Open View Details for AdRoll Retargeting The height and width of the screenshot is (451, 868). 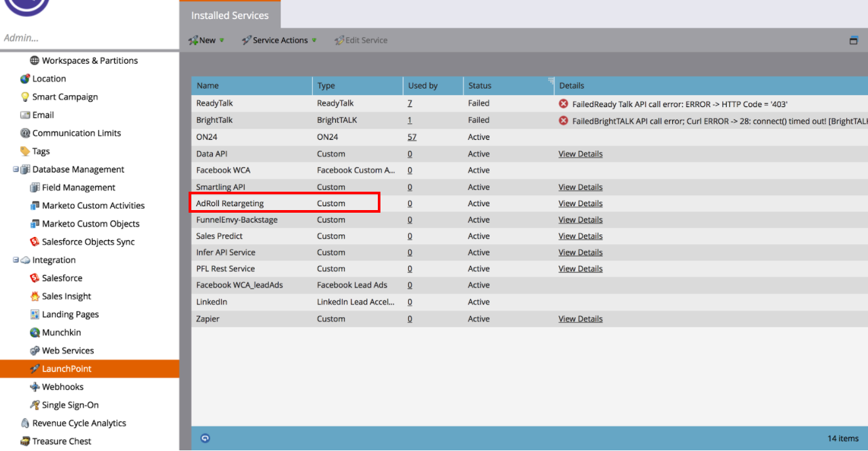pos(580,204)
